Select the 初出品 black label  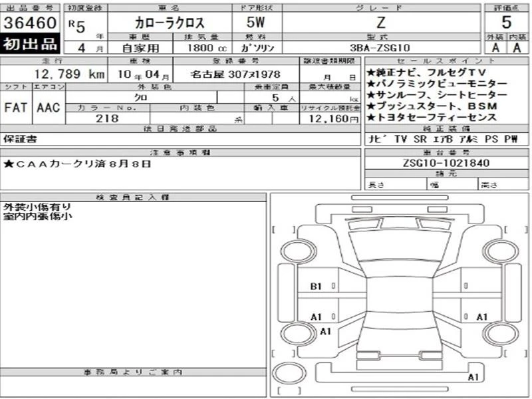30,43
